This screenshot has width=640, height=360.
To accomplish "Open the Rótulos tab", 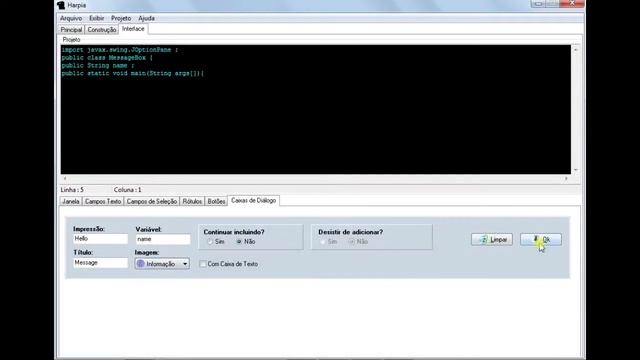I will [x=192, y=201].
